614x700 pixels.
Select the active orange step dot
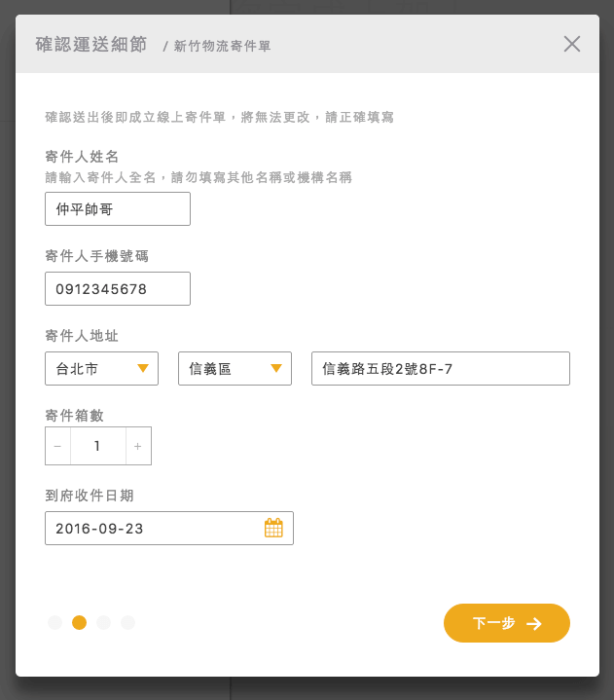(79, 622)
